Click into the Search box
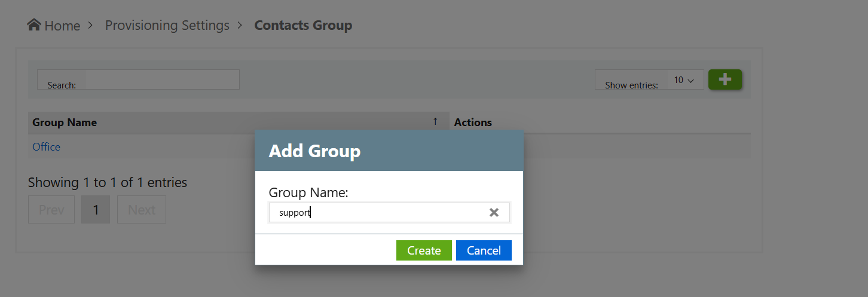Viewport: 868px width, 297px height. [162, 79]
